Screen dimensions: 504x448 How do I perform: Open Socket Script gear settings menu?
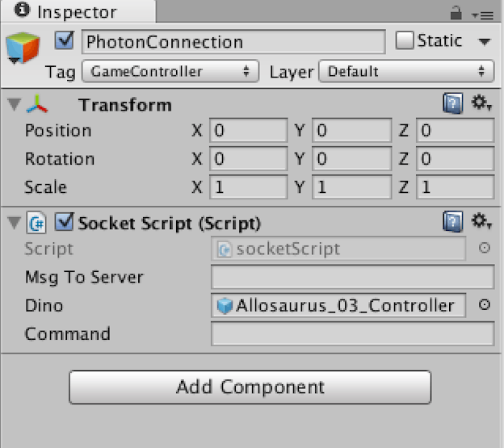click(x=481, y=221)
